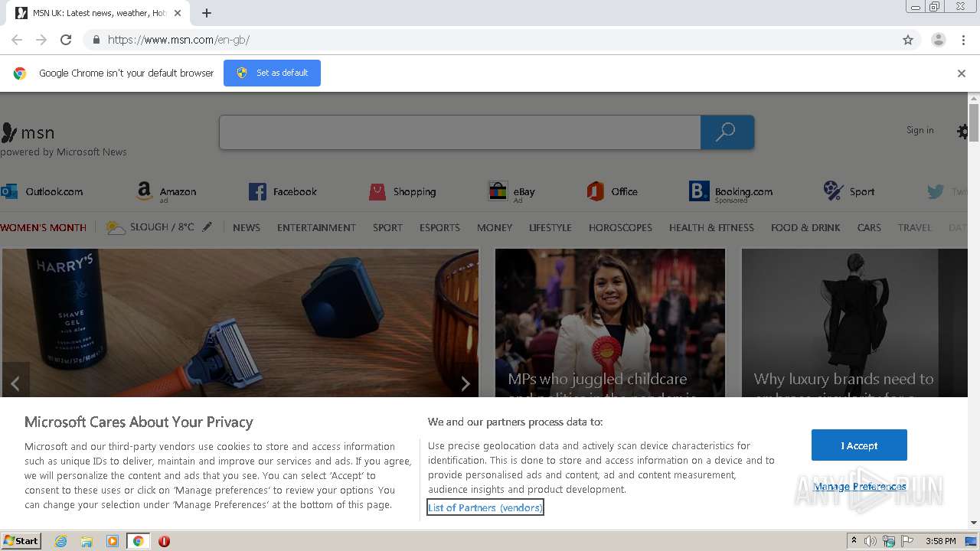Viewport: 980px width, 551px height.
Task: Go to Money section
Action: click(495, 227)
